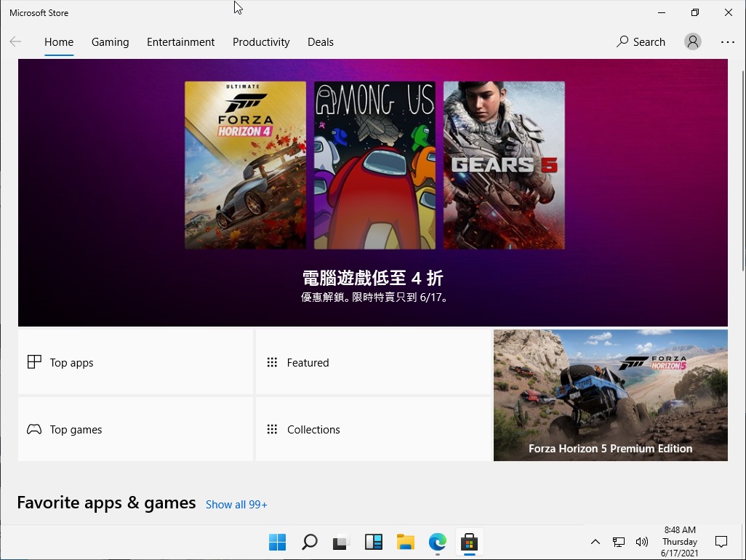746x560 pixels.
Task: Open the Search in Microsoft Store
Action: coord(640,41)
